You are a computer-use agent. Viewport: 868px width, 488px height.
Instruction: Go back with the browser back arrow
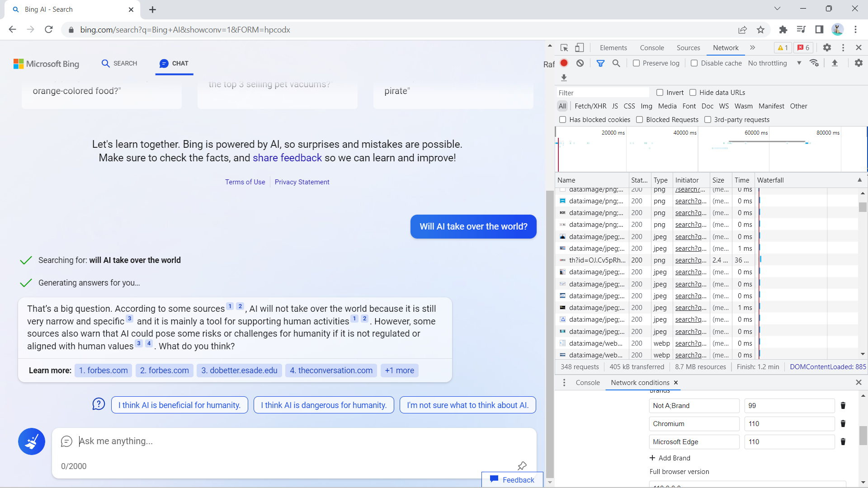point(12,30)
